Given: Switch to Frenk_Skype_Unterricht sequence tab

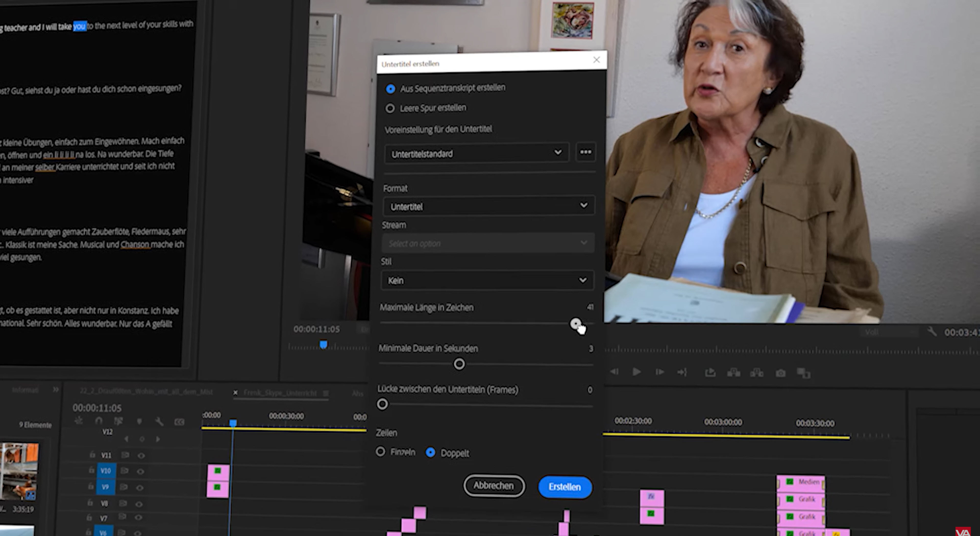Looking at the screenshot, I should 280,393.
